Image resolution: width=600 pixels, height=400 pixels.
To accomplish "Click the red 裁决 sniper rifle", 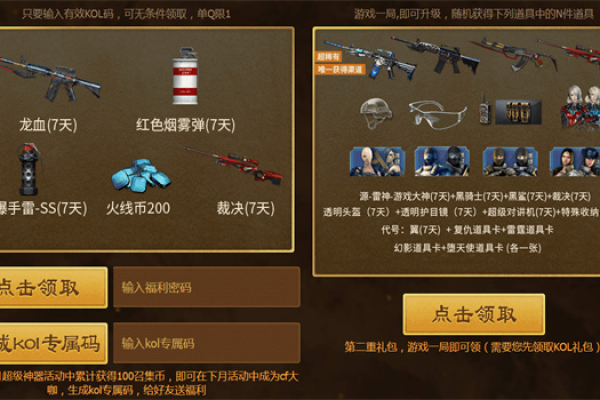I will [233, 167].
